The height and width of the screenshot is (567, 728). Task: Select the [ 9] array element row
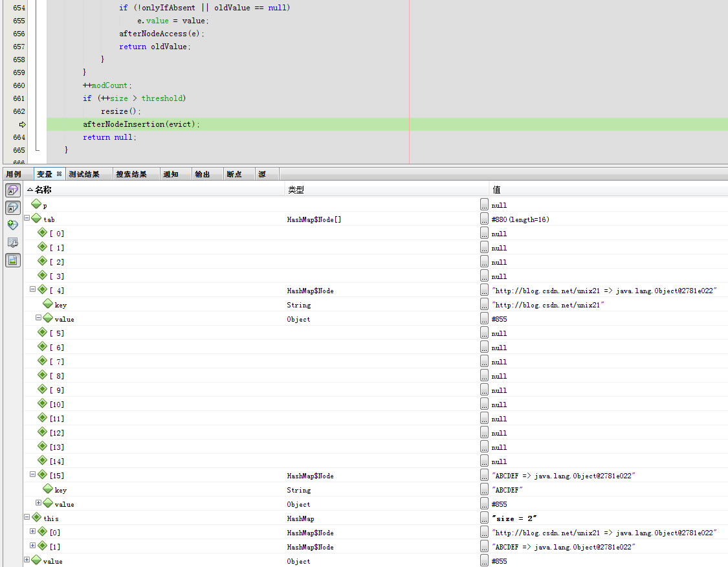375,390
